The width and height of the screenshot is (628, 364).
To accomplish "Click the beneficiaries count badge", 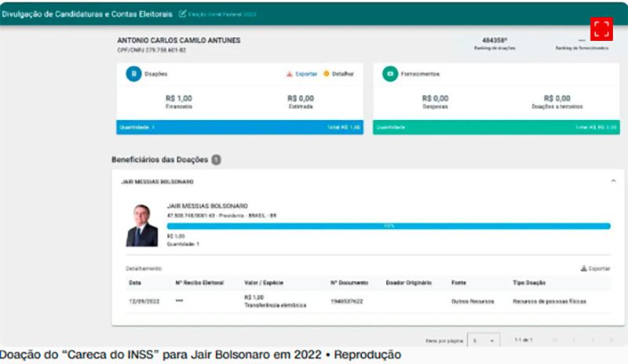I will (x=216, y=160).
